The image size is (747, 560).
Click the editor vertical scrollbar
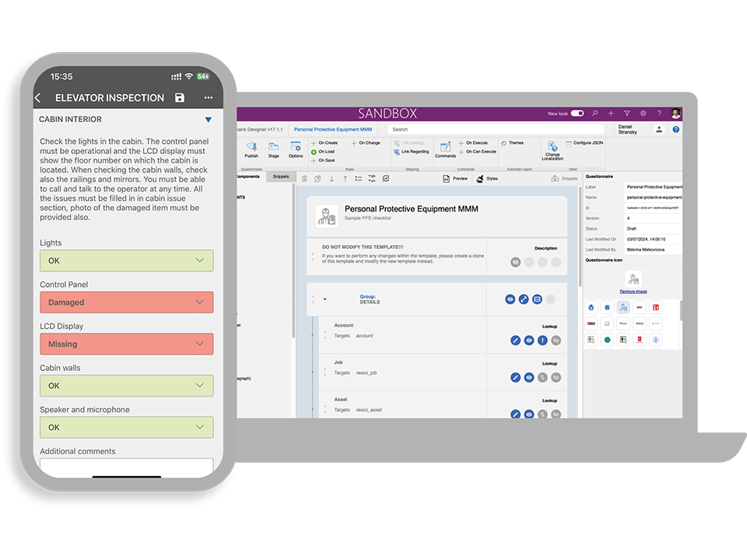coord(580,236)
